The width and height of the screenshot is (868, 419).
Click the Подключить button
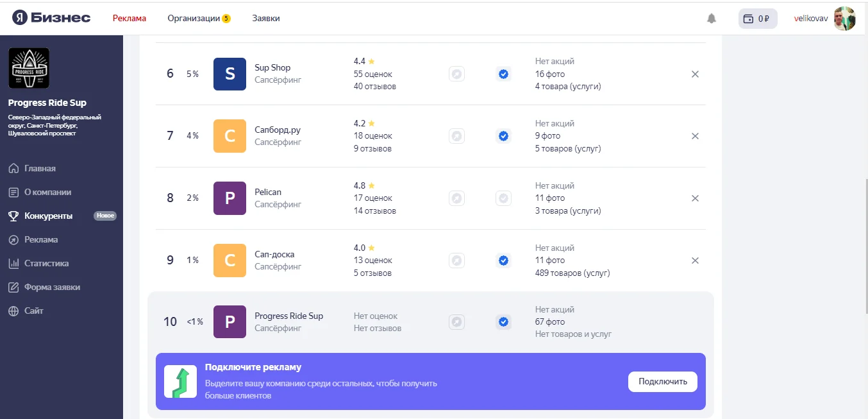(x=663, y=381)
